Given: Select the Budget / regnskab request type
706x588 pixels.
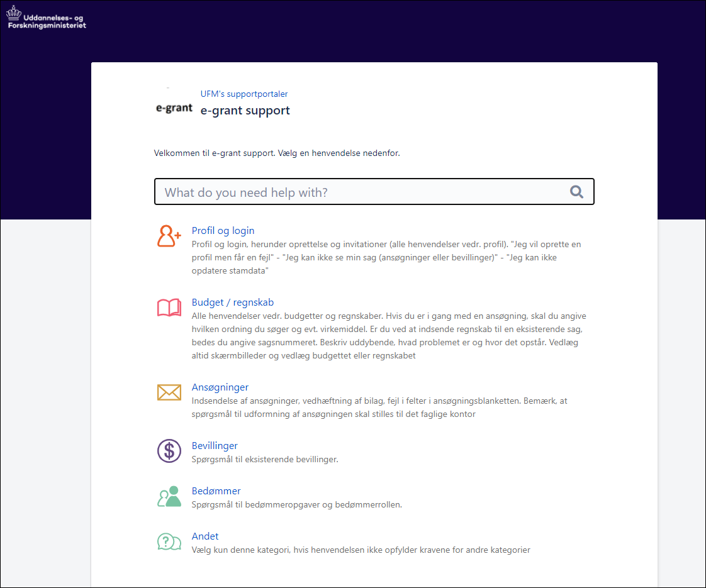Looking at the screenshot, I should (232, 302).
